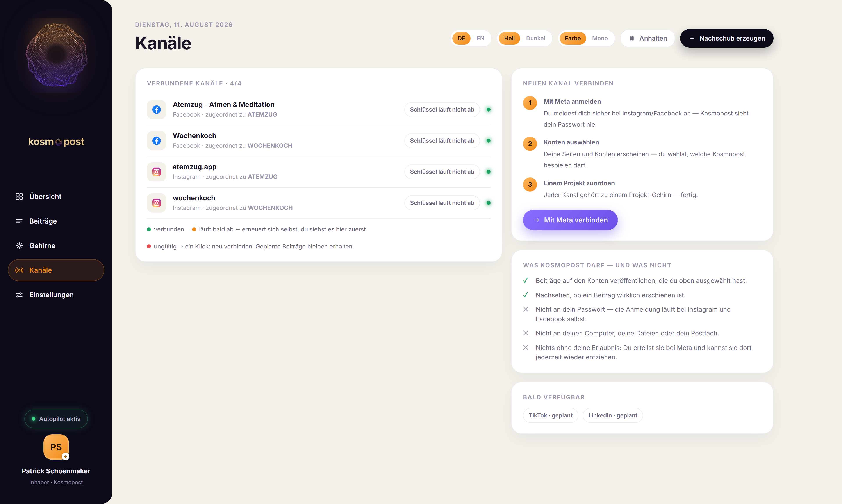
Task: Open Einstellungen in sidebar
Action: (56, 295)
